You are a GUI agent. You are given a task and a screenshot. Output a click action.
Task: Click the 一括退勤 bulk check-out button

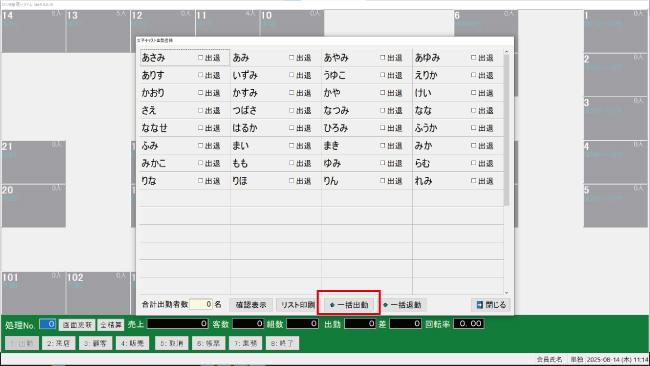(x=403, y=305)
